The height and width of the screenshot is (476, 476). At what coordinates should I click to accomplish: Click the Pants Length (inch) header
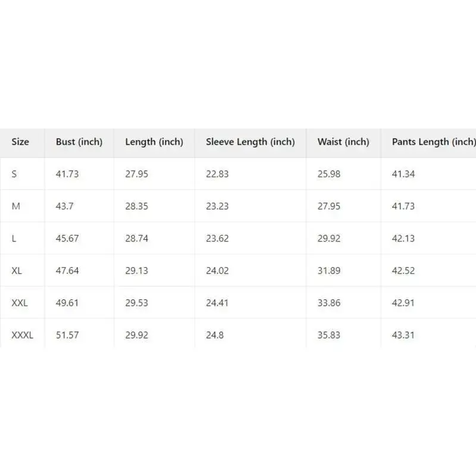tap(433, 142)
